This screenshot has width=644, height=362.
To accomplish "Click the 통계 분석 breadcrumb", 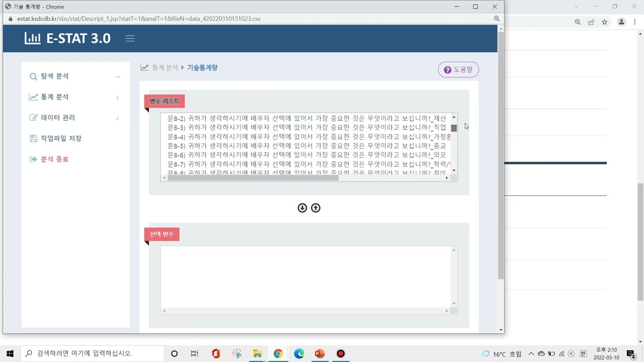I will coord(165,68).
